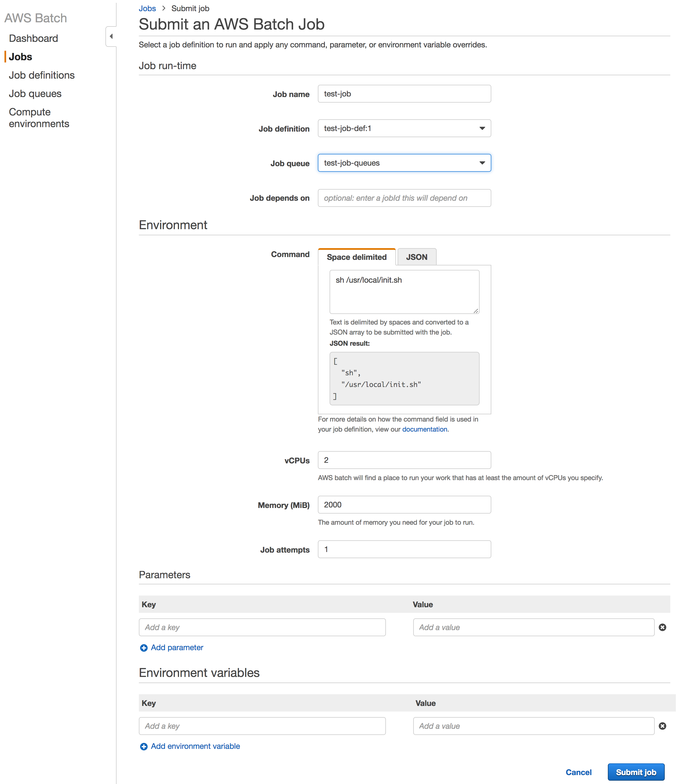The image size is (677, 784).
Task: Follow the Jobs breadcrumb link
Action: pyautogui.click(x=147, y=8)
